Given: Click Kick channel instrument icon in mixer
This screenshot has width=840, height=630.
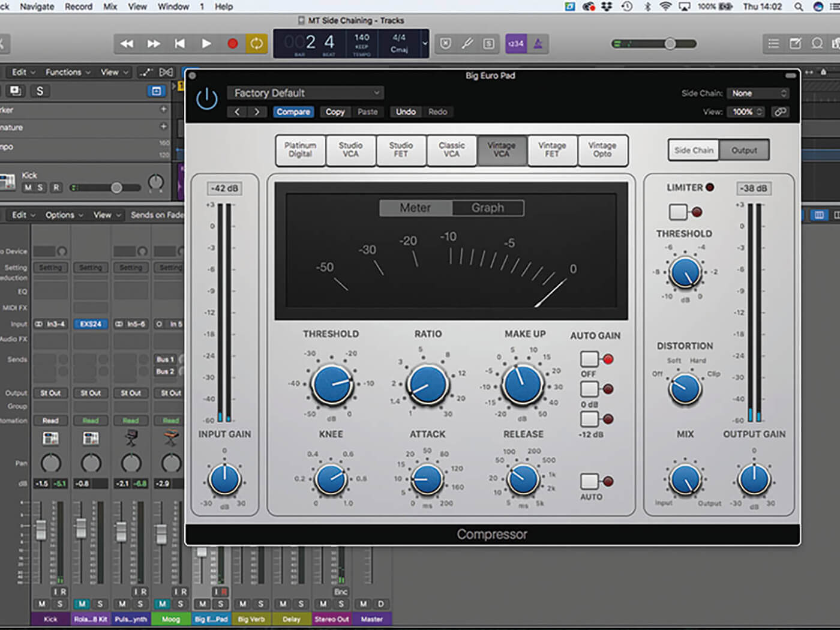Looking at the screenshot, I should 50,439.
